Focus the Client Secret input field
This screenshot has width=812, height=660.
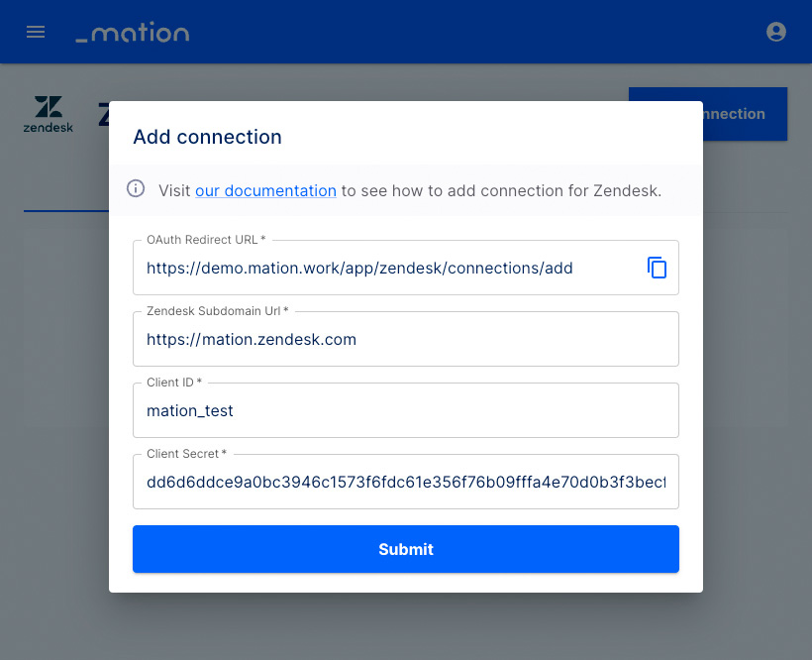405,483
